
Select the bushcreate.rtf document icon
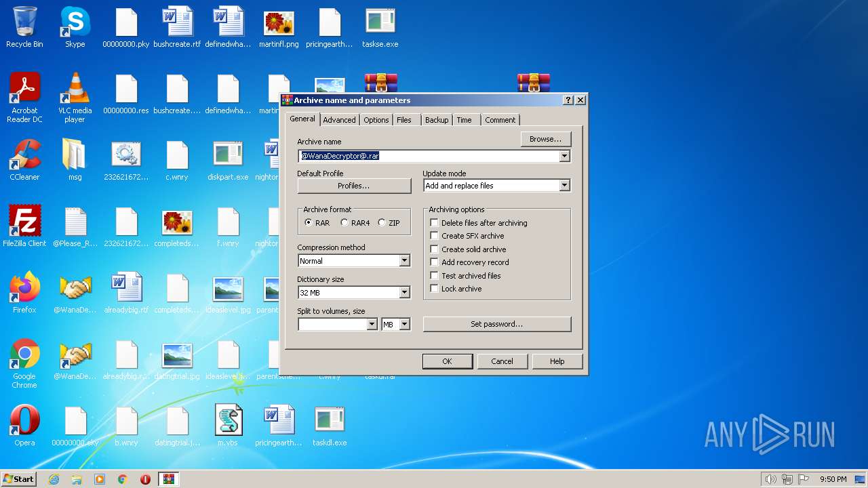pos(177,28)
